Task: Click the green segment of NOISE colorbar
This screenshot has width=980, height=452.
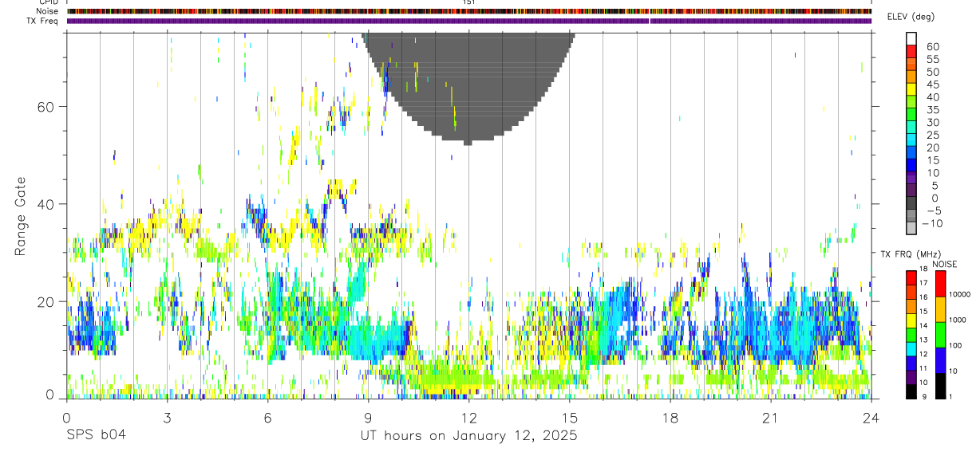Action: (940, 335)
